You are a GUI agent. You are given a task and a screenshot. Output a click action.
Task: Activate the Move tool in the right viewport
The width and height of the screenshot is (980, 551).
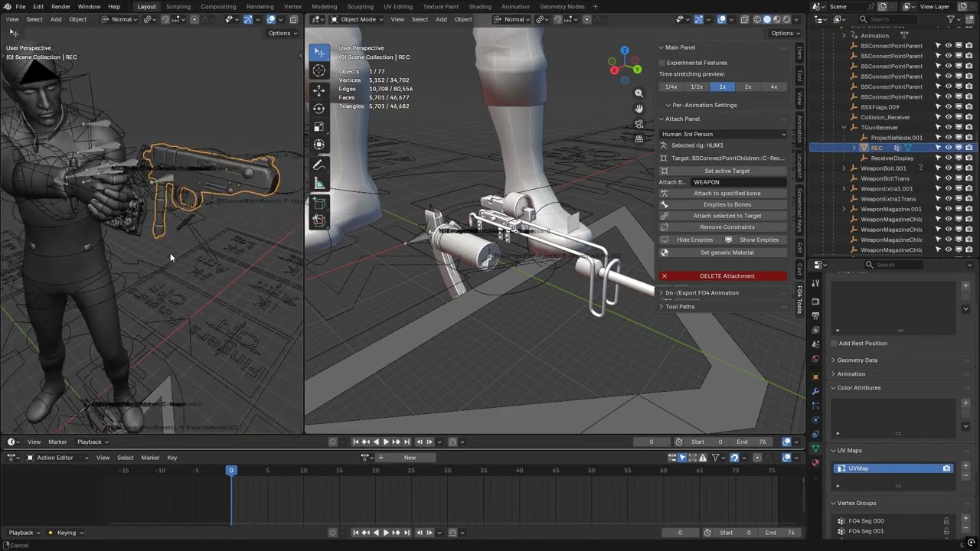pos(319,90)
